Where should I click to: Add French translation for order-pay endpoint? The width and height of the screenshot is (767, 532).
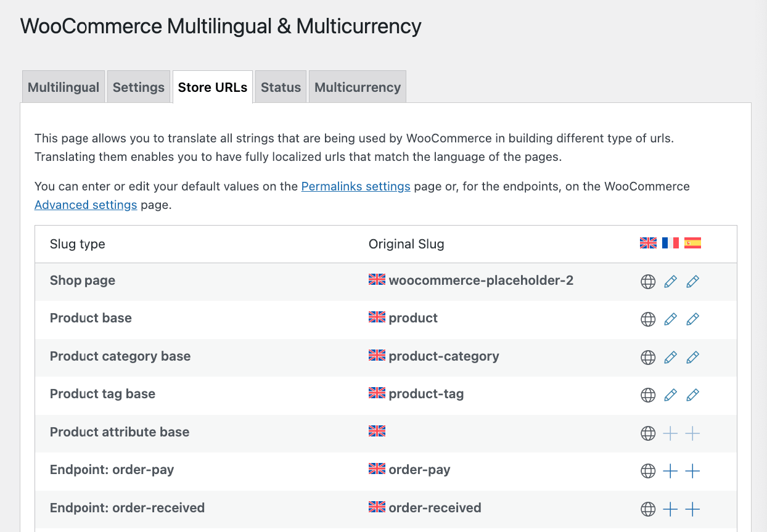click(670, 472)
